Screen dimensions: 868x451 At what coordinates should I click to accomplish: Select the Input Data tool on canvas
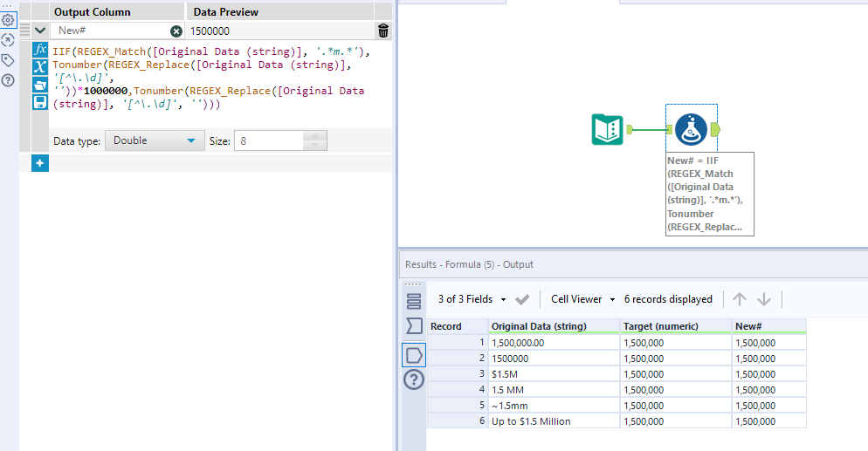tap(607, 129)
